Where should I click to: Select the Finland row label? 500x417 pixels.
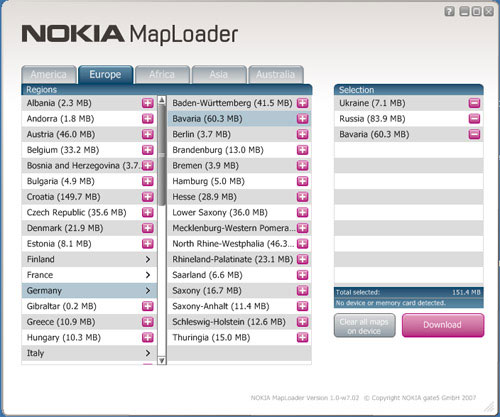(x=41, y=259)
